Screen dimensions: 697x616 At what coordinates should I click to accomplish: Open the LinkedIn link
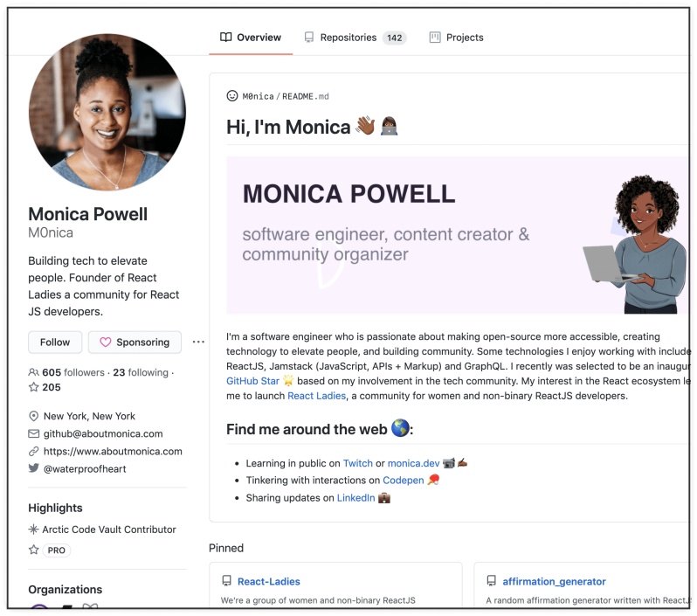[356, 498]
